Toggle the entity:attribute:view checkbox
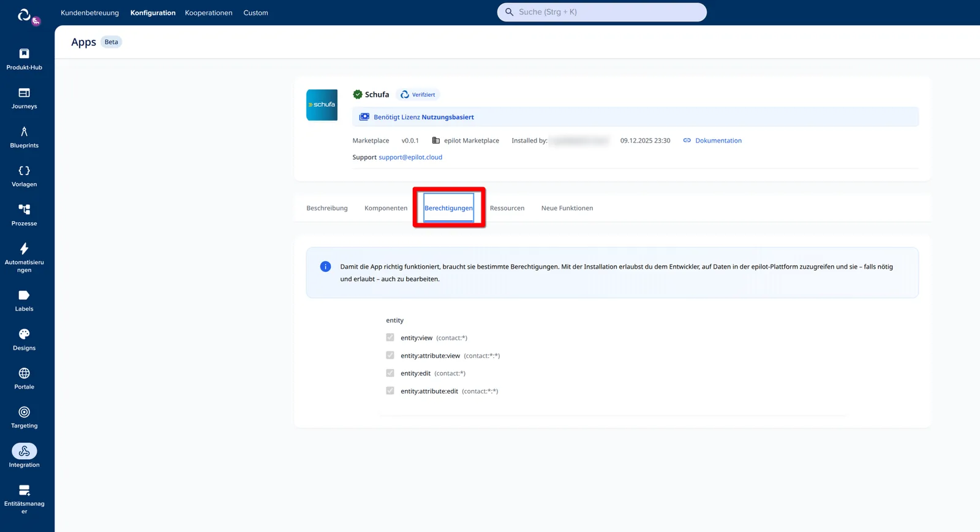This screenshot has height=532, width=980. [390, 355]
